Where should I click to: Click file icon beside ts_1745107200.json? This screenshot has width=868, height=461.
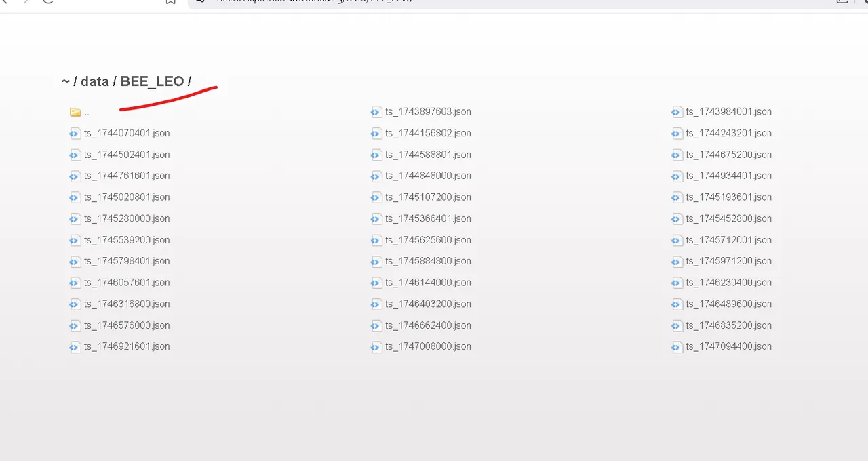(376, 198)
